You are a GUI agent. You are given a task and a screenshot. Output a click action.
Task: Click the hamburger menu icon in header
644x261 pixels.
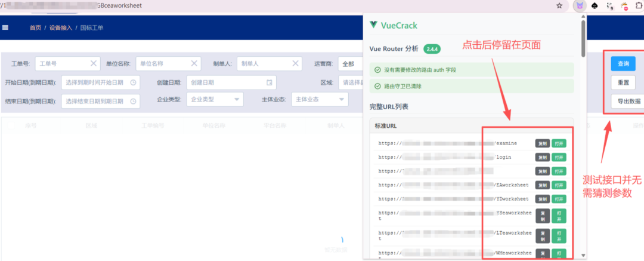tap(5, 27)
